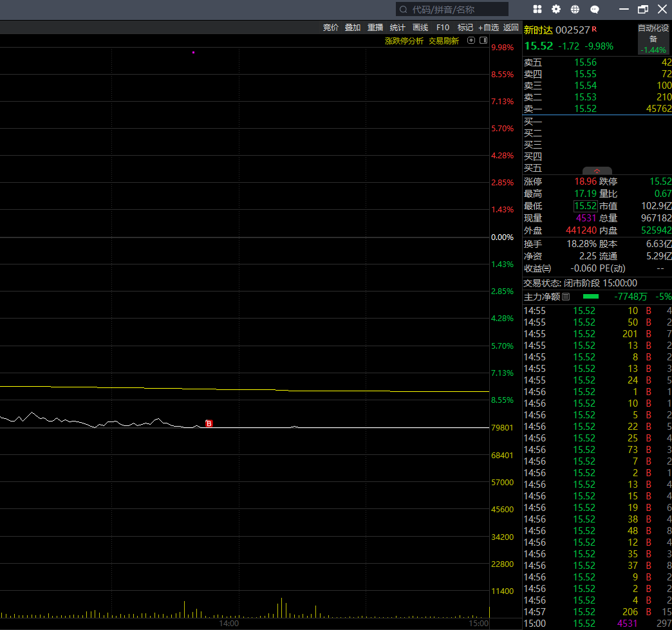
Task: Toggle the side panel layout icon
Action: point(483,41)
